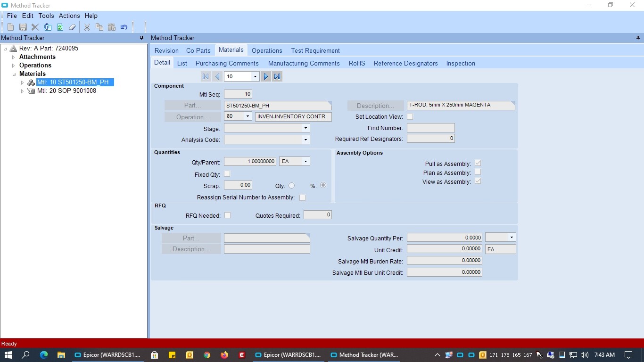644x362 pixels.
Task: Select the Scrap % radio button
Action: [323, 185]
